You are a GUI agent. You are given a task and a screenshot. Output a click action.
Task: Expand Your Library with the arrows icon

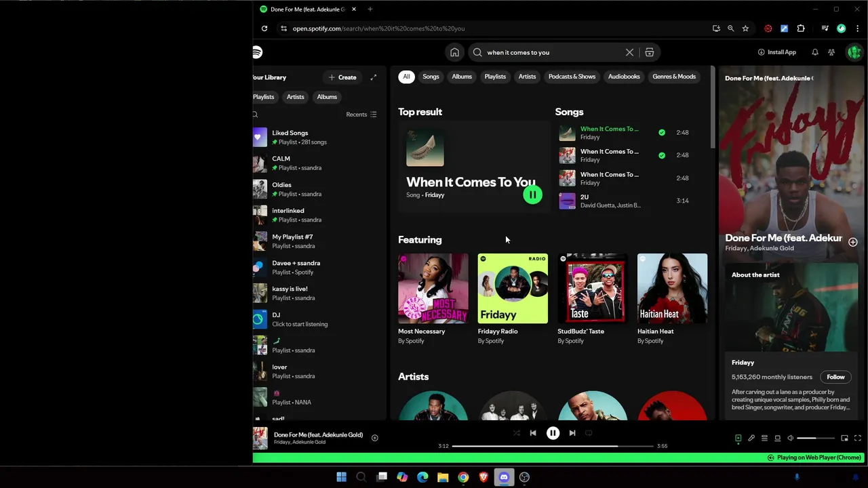tap(373, 77)
